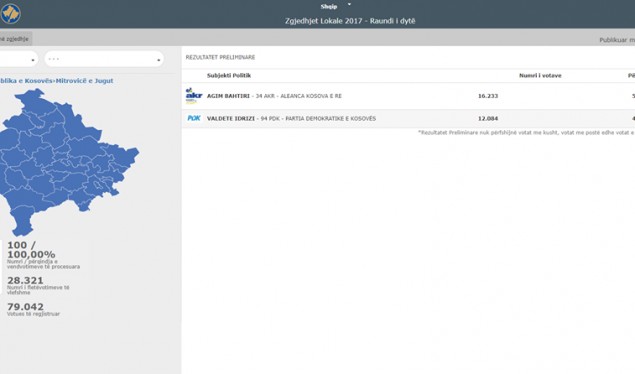Screen dimensions: 635x374
Task: Open the partially visible zgjedhje tab
Action: pyautogui.click(x=15, y=39)
